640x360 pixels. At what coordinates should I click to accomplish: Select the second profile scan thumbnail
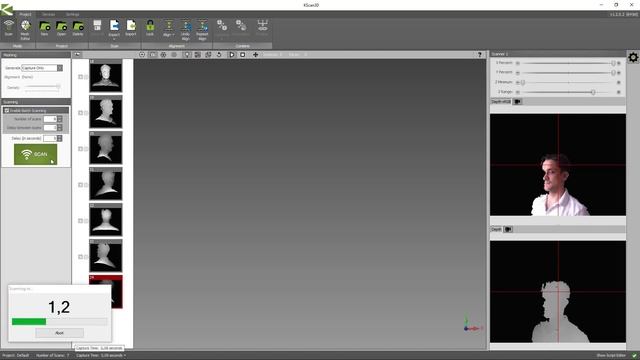pyautogui.click(x=106, y=112)
